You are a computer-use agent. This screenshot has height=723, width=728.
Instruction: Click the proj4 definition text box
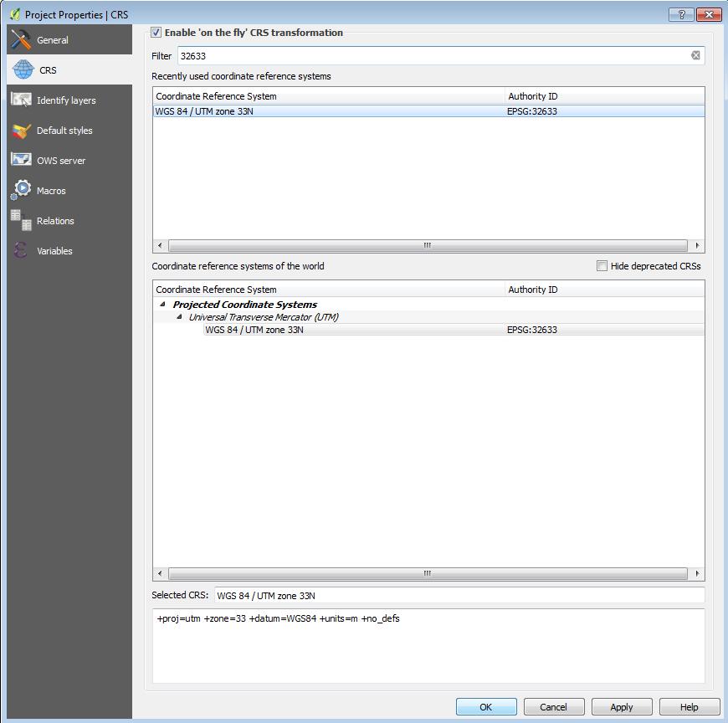[x=428, y=646]
